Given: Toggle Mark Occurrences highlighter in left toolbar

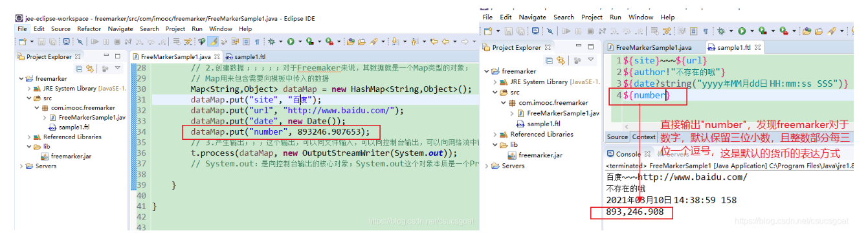Looking at the screenshot, I should (213, 41).
